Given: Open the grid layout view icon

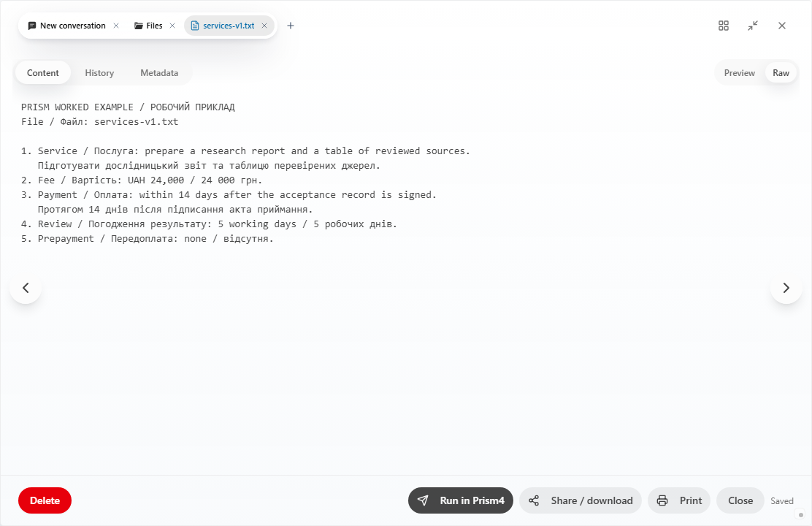Looking at the screenshot, I should [x=724, y=26].
